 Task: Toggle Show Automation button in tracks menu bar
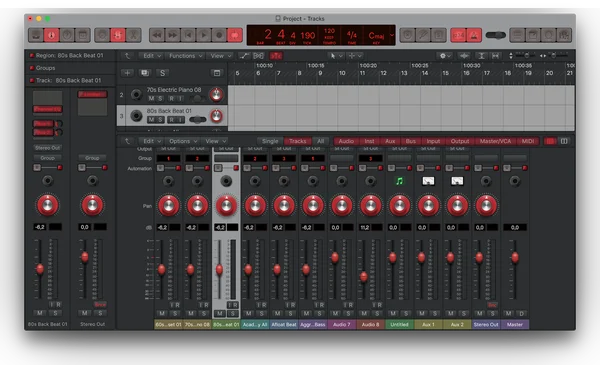click(244, 56)
